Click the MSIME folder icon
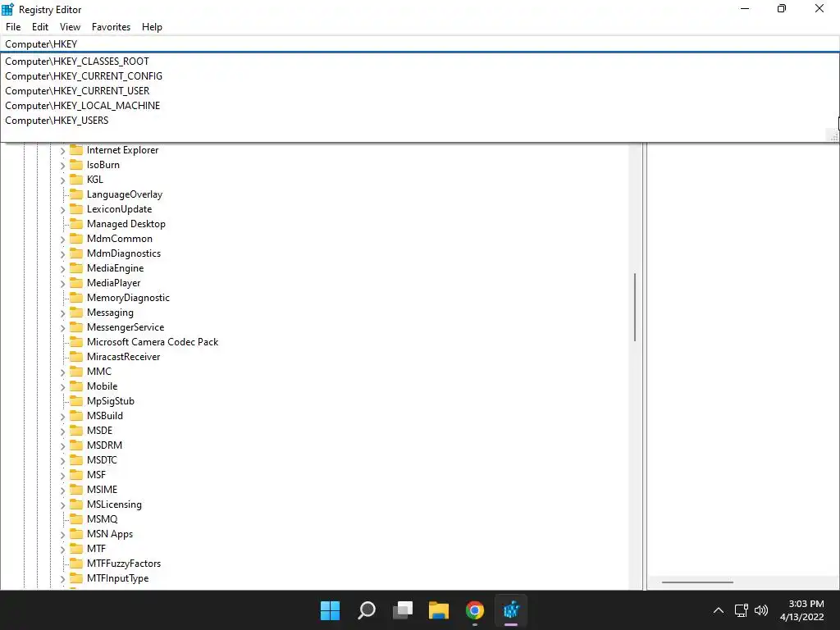 click(76, 489)
